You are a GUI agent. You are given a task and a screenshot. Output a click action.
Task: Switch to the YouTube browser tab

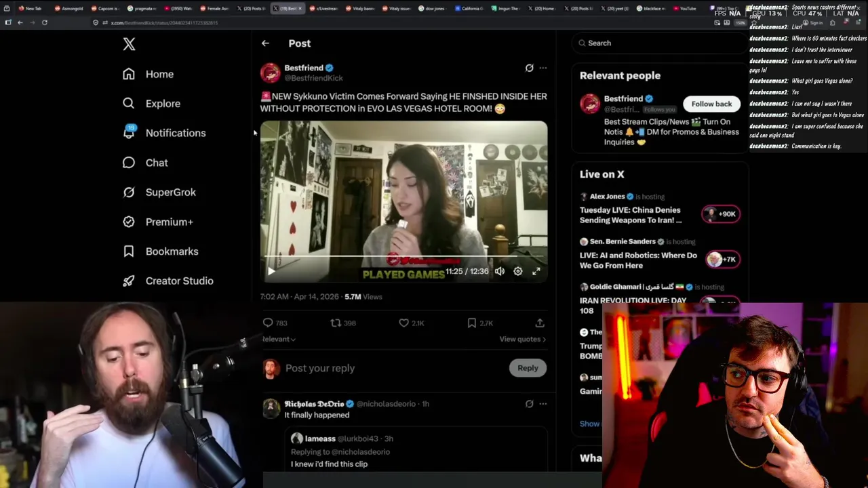pyautogui.click(x=685, y=9)
